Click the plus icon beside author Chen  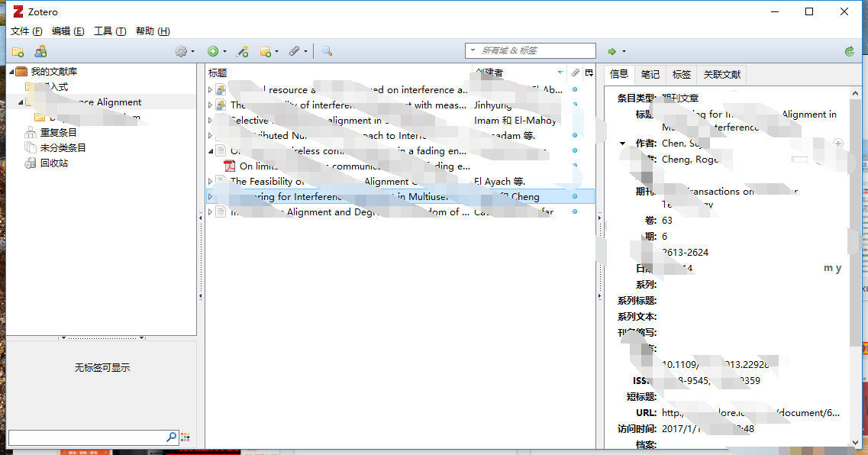pyautogui.click(x=838, y=144)
